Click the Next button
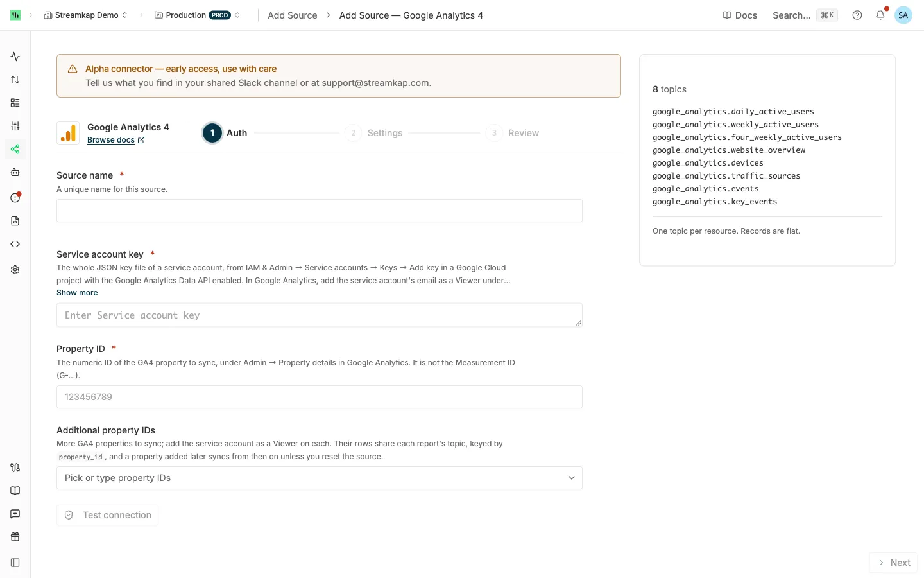 [894, 563]
